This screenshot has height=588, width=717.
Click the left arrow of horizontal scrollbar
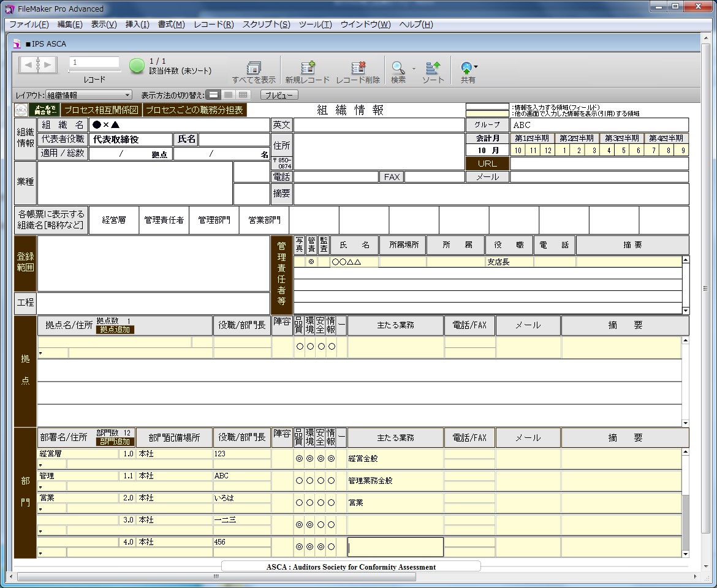[x=11, y=576]
